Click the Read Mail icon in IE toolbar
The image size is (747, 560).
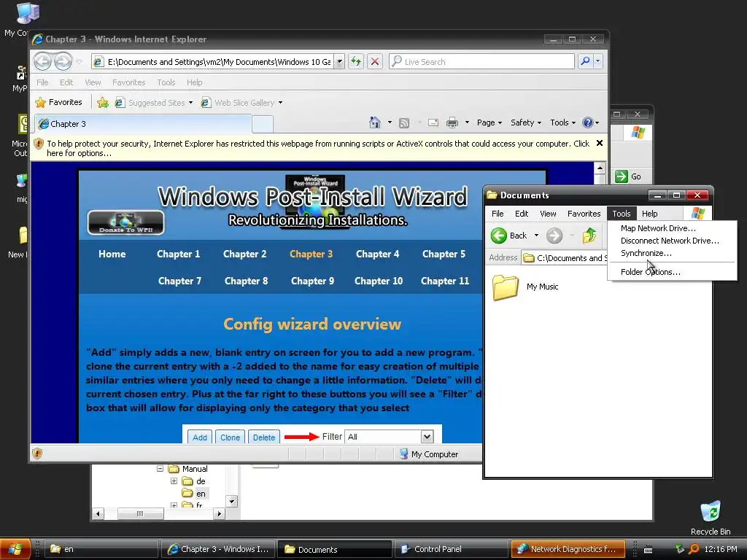(x=433, y=122)
